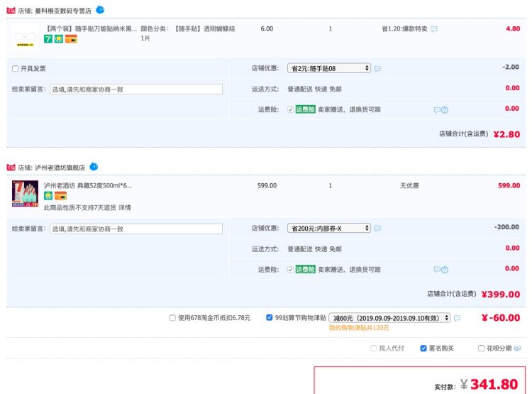Viewport: 532px width, 394px height.
Task: Toggle 运费险 checkbox for 曼科维亚 store
Action: pos(290,109)
